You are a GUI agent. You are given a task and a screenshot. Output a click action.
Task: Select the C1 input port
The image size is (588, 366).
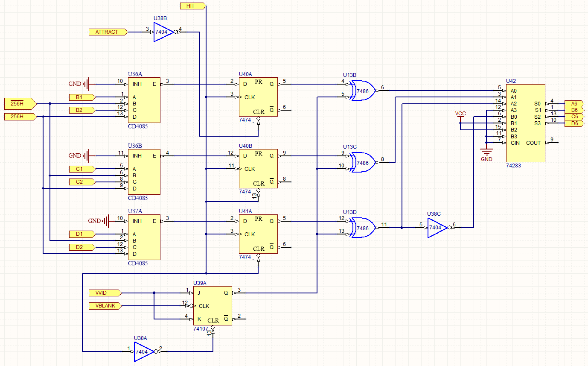(82, 169)
